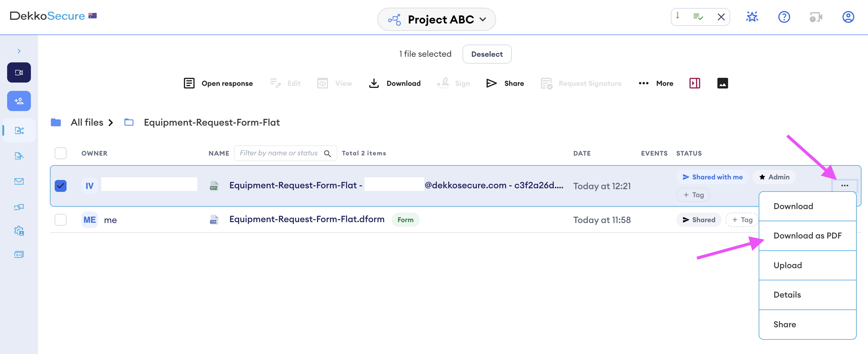
Task: Sort by the OWNER column header
Action: coord(94,153)
